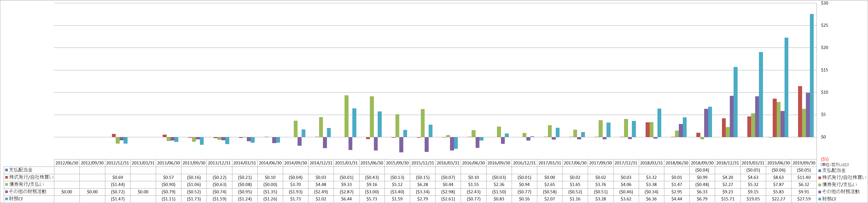
Task: Click the ($1.47) 財務CF cell for 2012/12/31
Action: coord(118,199)
